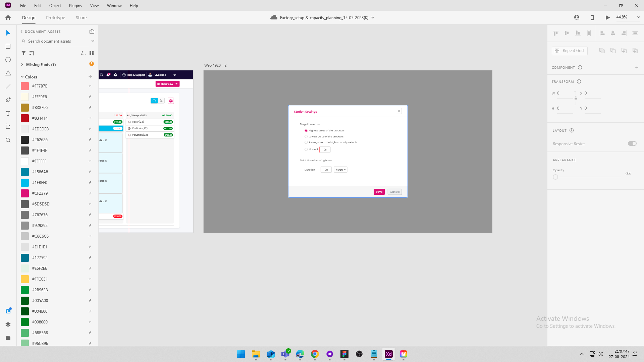Select the Manual radio option
Screen dimensions: 644x362
(x=306, y=149)
